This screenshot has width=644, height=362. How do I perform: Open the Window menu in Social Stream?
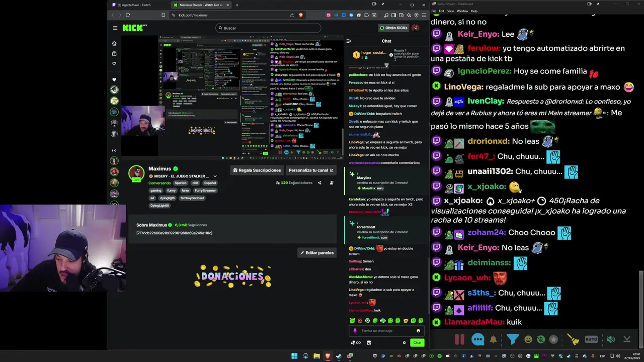point(462,11)
